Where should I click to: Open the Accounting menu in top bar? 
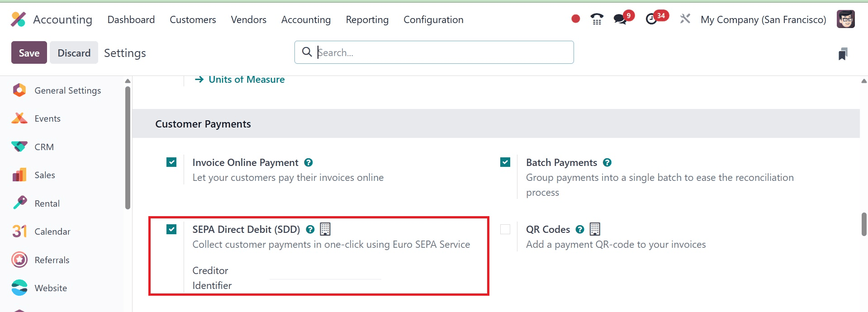[306, 19]
